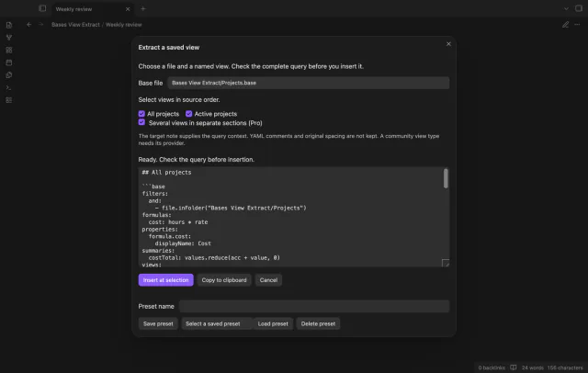588x373 pixels.
Task: Expand the tab list chevron
Action: (x=566, y=8)
